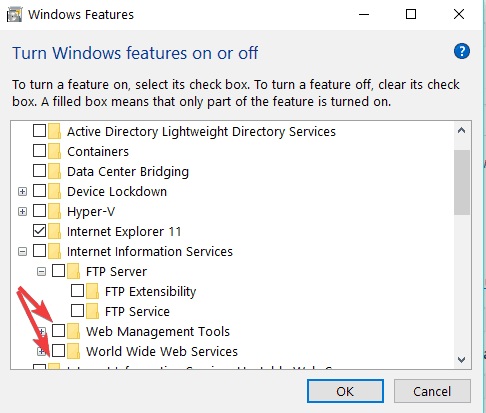
Task: Click the Data Center Bridging folder icon
Action: [54, 171]
